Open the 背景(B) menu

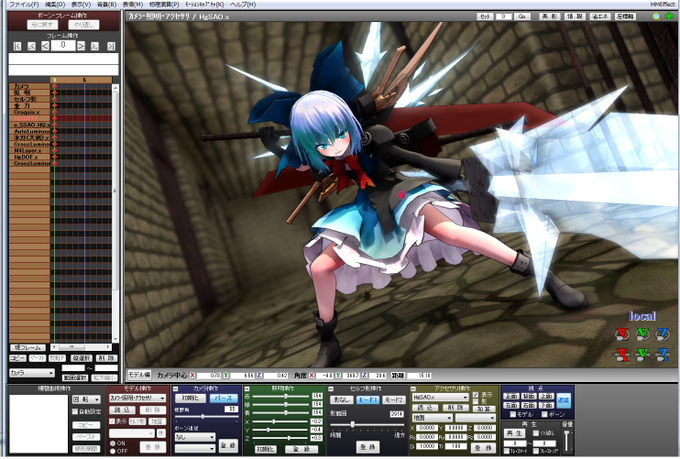[107, 4]
